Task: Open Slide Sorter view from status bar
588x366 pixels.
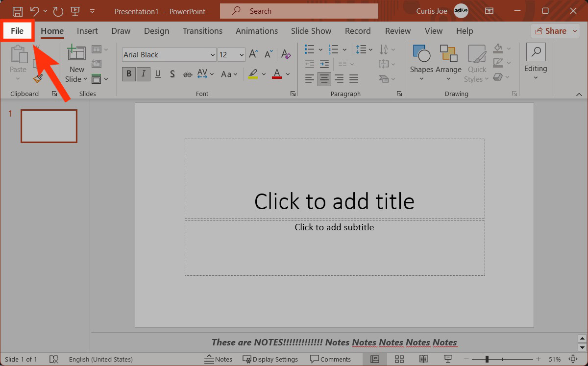Action: [x=399, y=359]
